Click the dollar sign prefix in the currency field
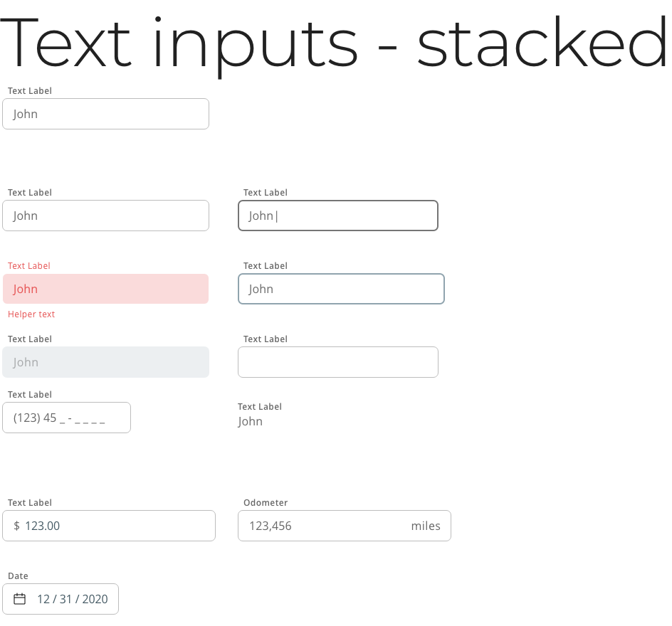The width and height of the screenshot is (672, 626). 16,526
